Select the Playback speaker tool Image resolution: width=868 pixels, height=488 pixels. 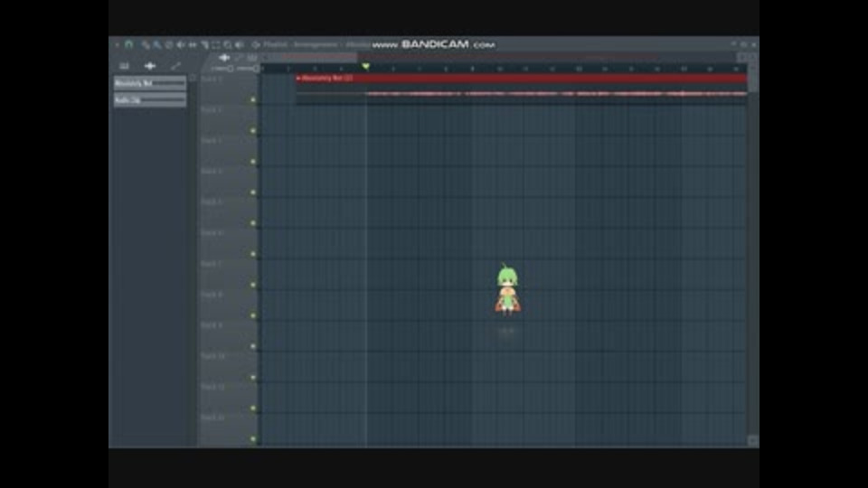[239, 45]
